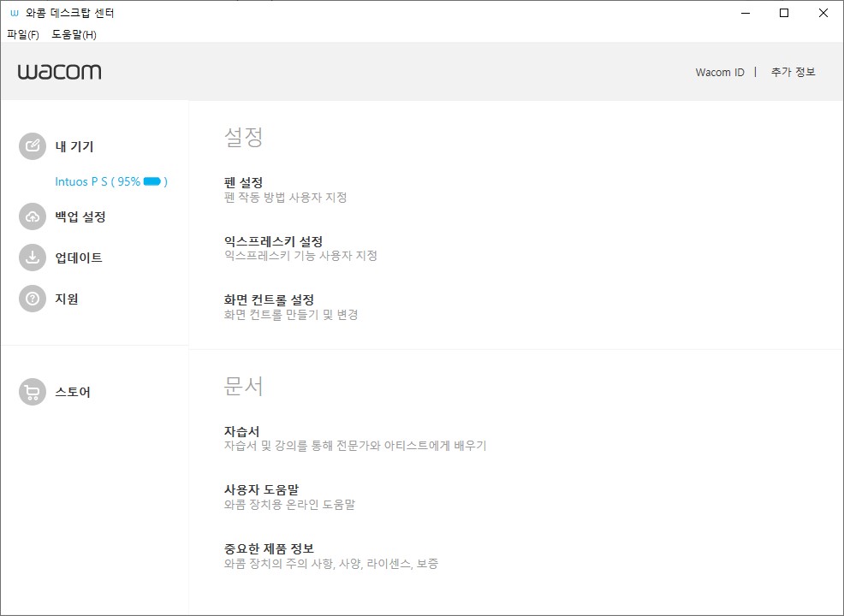
Task: Open 펜 설정
Action: [243, 183]
